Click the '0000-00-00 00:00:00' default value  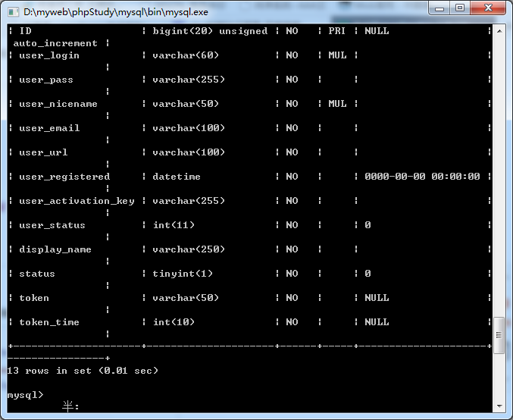click(x=422, y=177)
